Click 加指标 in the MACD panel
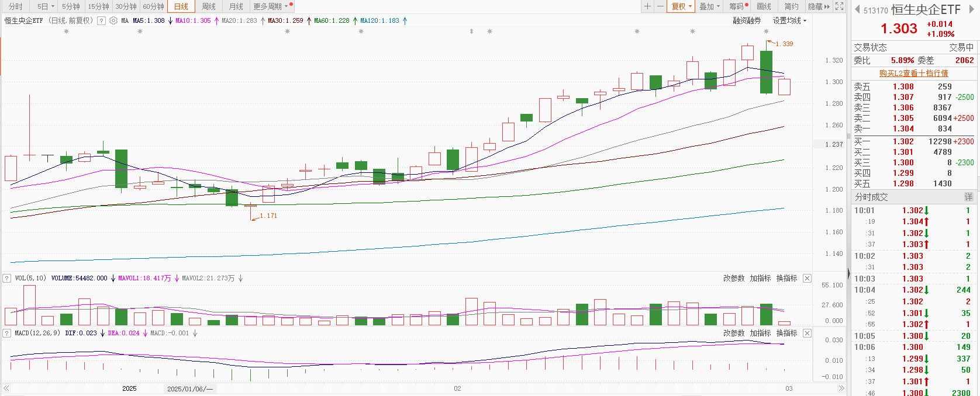 760,333
